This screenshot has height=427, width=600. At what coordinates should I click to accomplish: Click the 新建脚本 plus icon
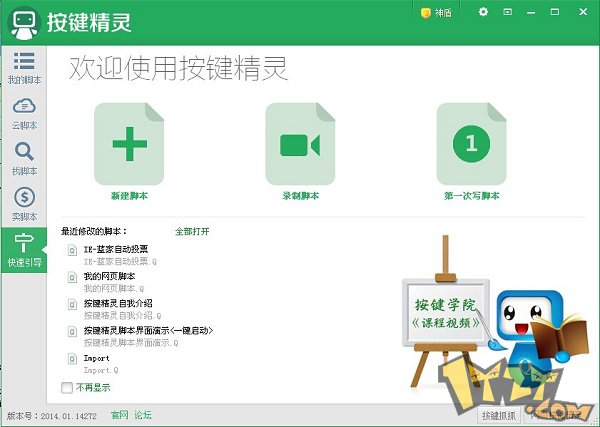(x=129, y=144)
